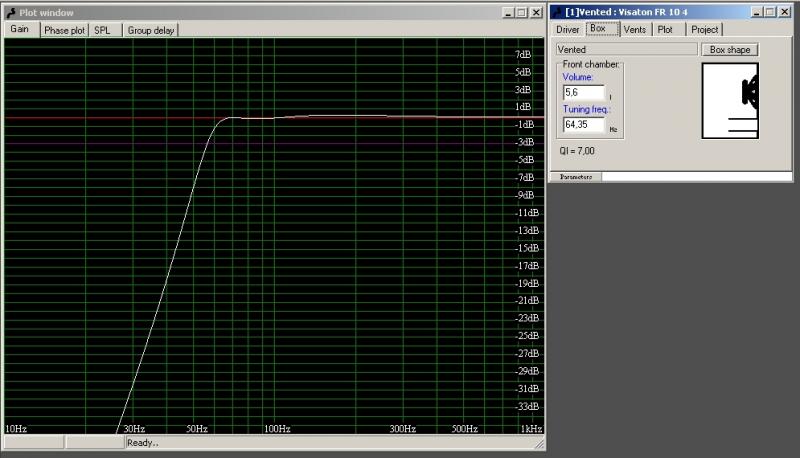This screenshot has width=800, height=458.
Task: Click the vented box diagram image
Action: pyautogui.click(x=730, y=100)
